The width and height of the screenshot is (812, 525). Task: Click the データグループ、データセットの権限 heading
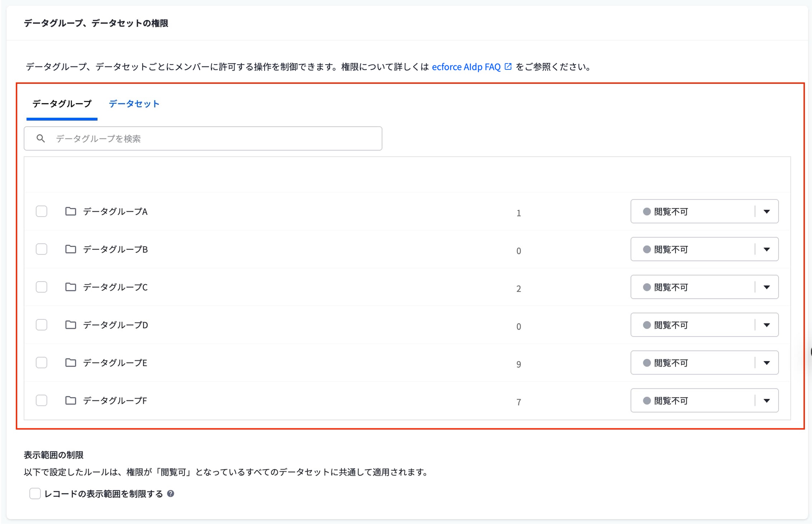pos(96,23)
